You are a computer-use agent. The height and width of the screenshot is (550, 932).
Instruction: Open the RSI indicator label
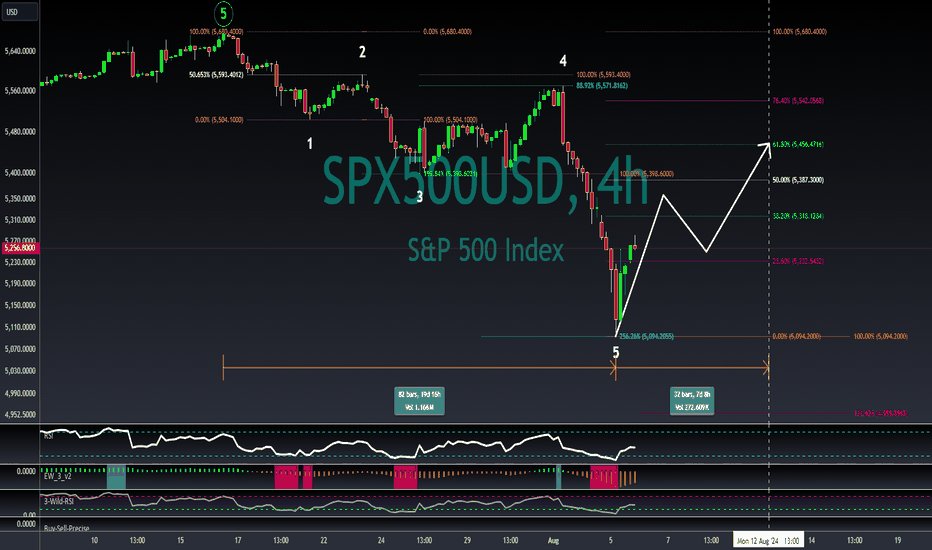pos(49,436)
